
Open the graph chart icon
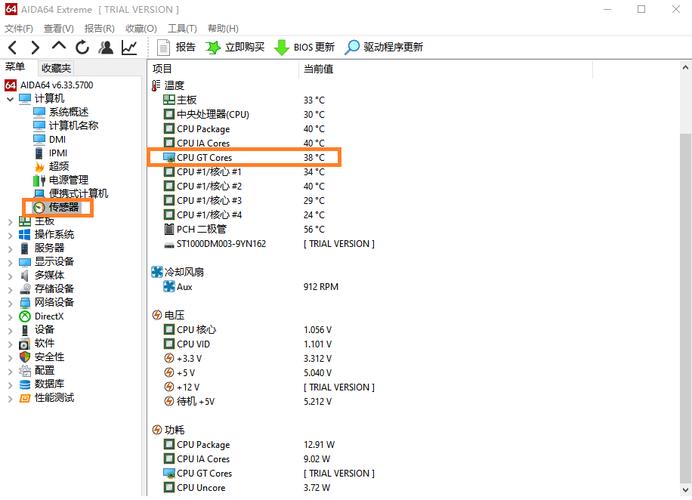click(129, 47)
